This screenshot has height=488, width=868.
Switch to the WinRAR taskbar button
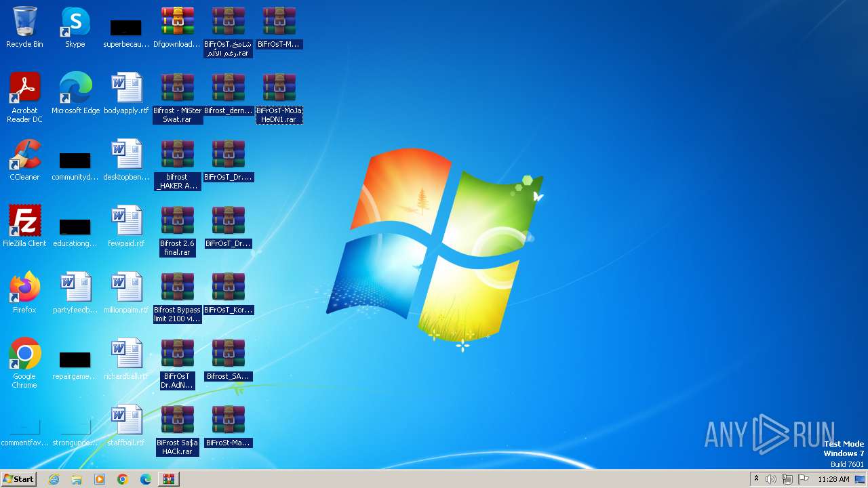tap(169, 479)
